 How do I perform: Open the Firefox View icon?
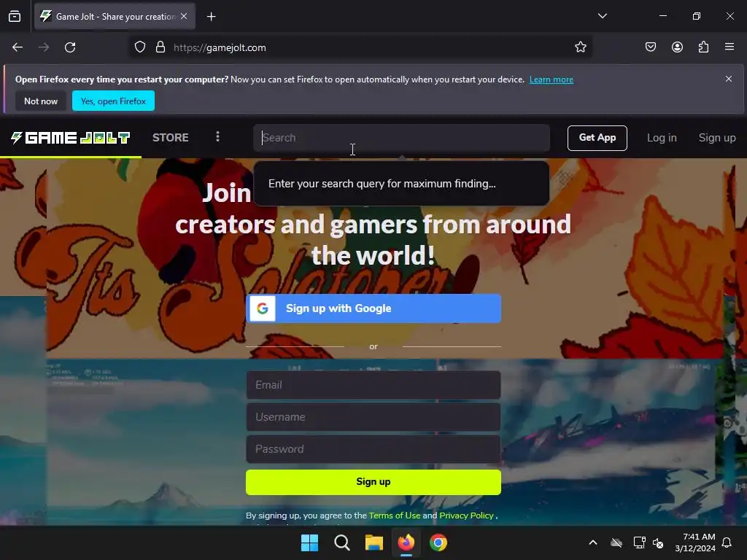click(x=15, y=17)
